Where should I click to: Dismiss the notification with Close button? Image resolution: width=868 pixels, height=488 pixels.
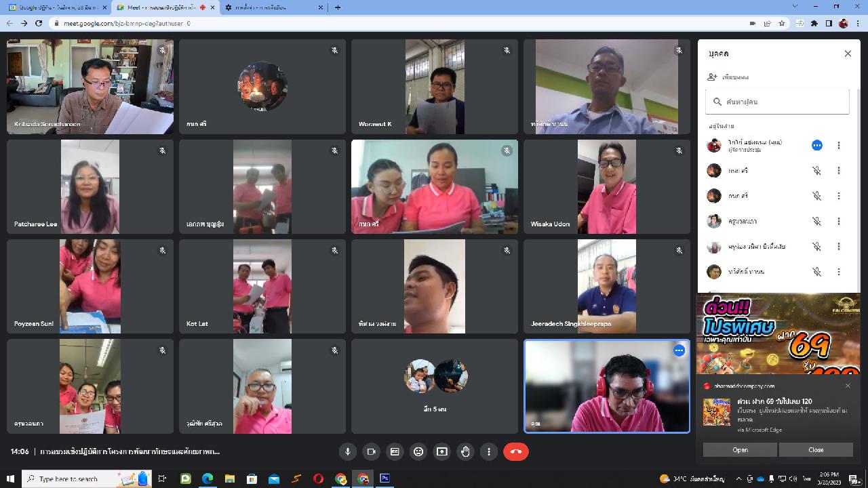click(x=816, y=450)
